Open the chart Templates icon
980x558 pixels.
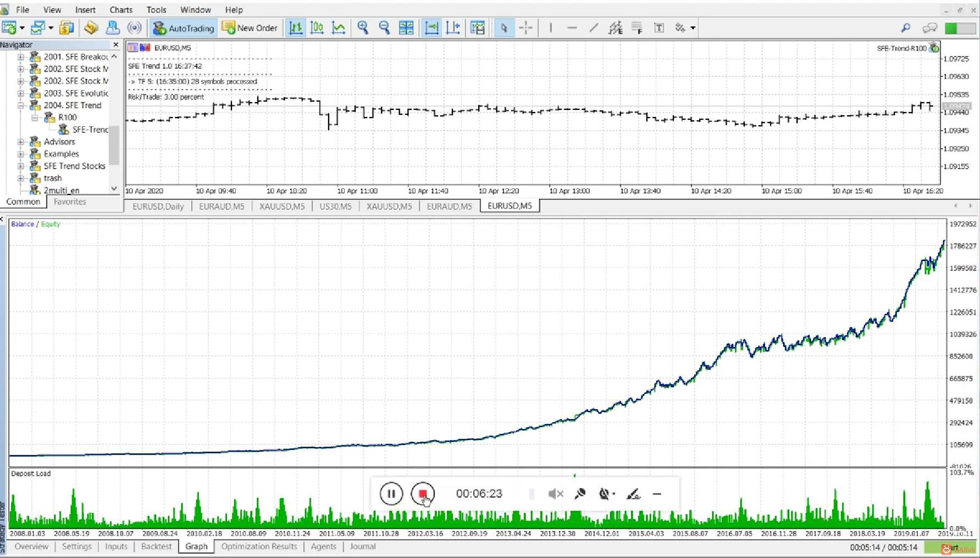[478, 27]
